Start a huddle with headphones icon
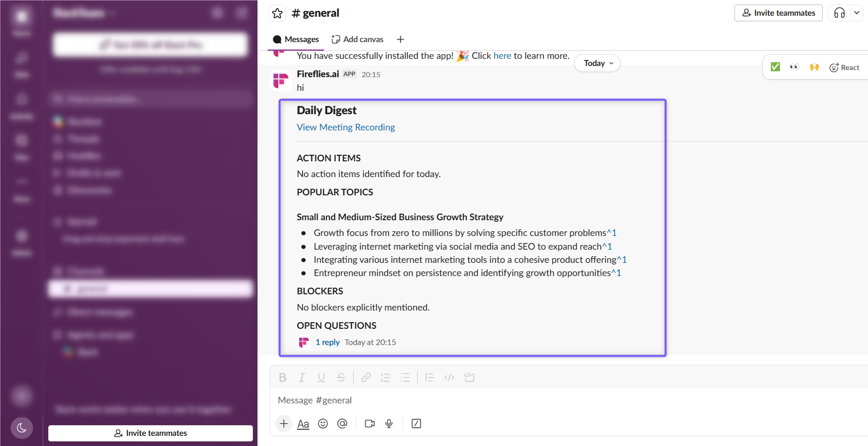868x446 pixels. coord(840,13)
